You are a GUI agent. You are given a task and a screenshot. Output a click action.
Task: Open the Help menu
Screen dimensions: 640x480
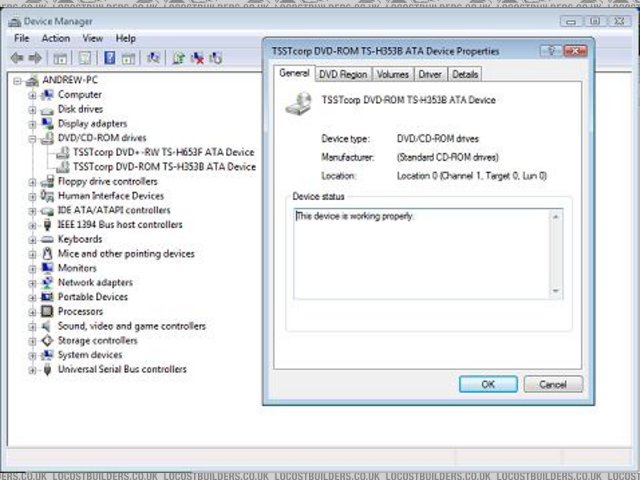click(125, 38)
